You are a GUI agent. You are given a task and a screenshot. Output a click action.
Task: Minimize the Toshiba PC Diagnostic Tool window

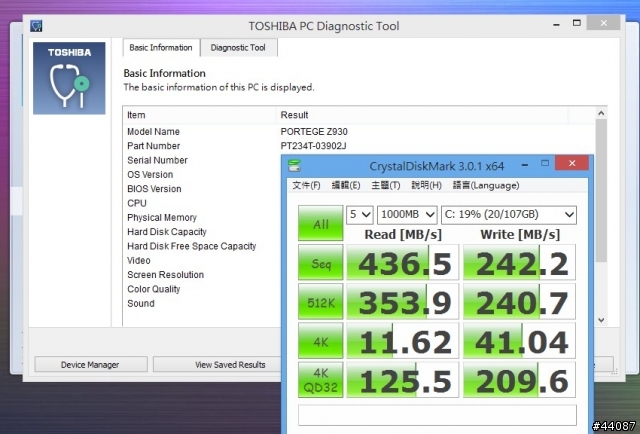click(x=556, y=24)
